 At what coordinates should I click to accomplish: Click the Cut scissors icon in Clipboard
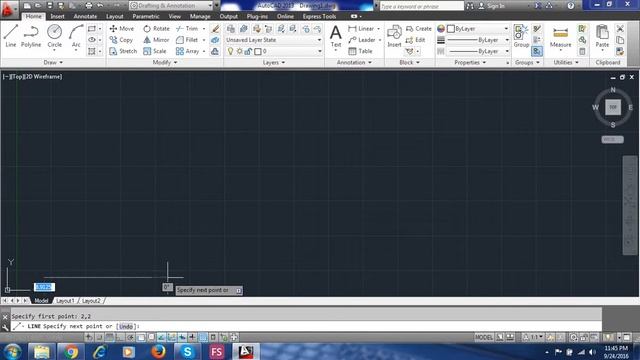pos(620,29)
